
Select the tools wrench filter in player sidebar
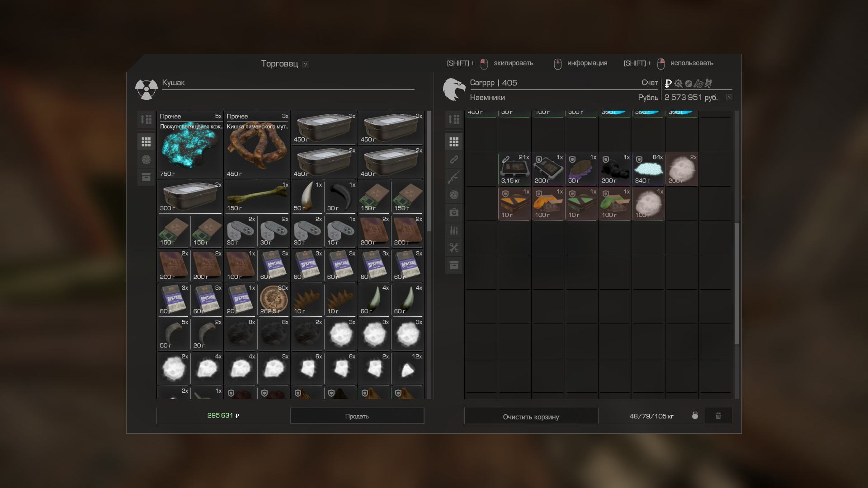(x=454, y=248)
